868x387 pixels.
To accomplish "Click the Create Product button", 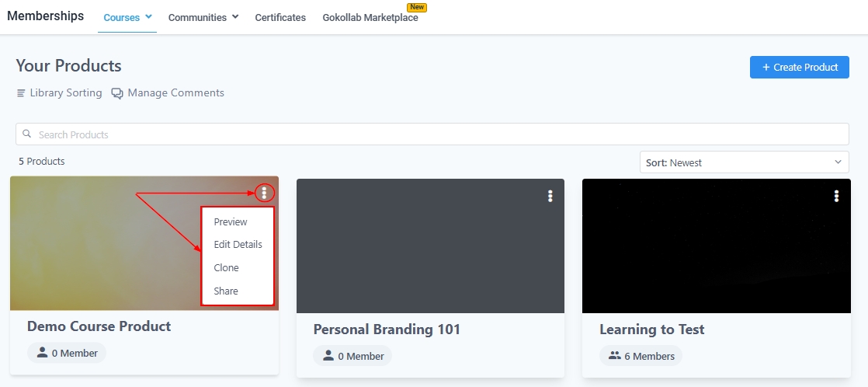I will pos(799,67).
